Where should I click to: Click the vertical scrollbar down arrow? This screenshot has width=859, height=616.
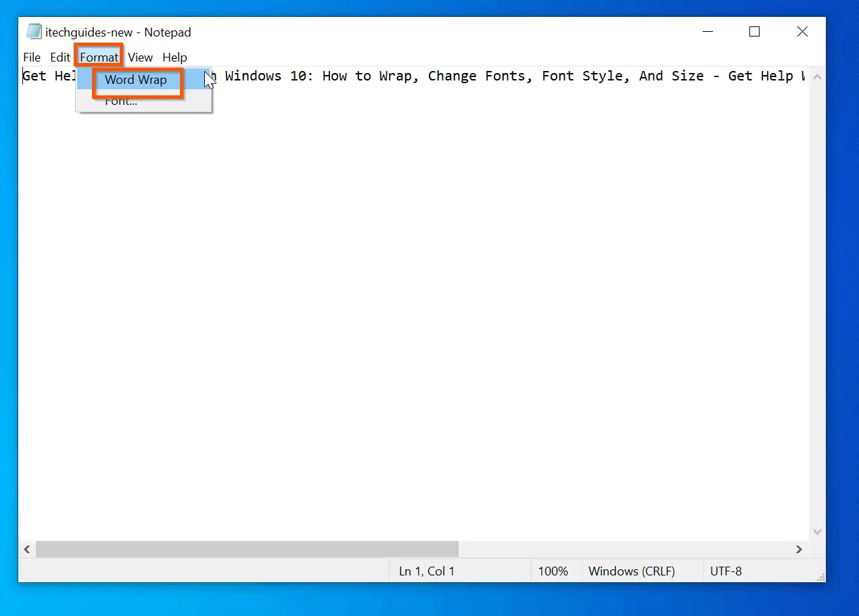click(816, 532)
